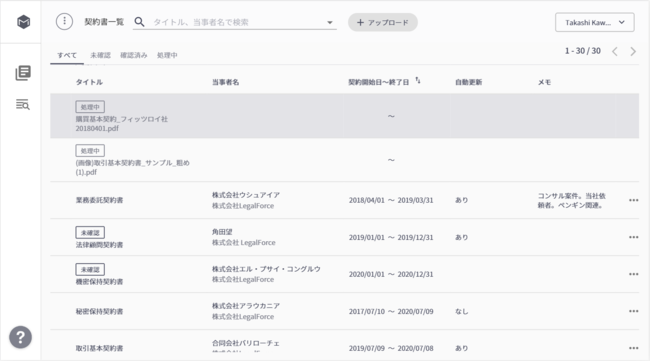This screenshot has height=361, width=650.
Task: Open more options for 法律顧問契約書 row
Action: pos(633,237)
